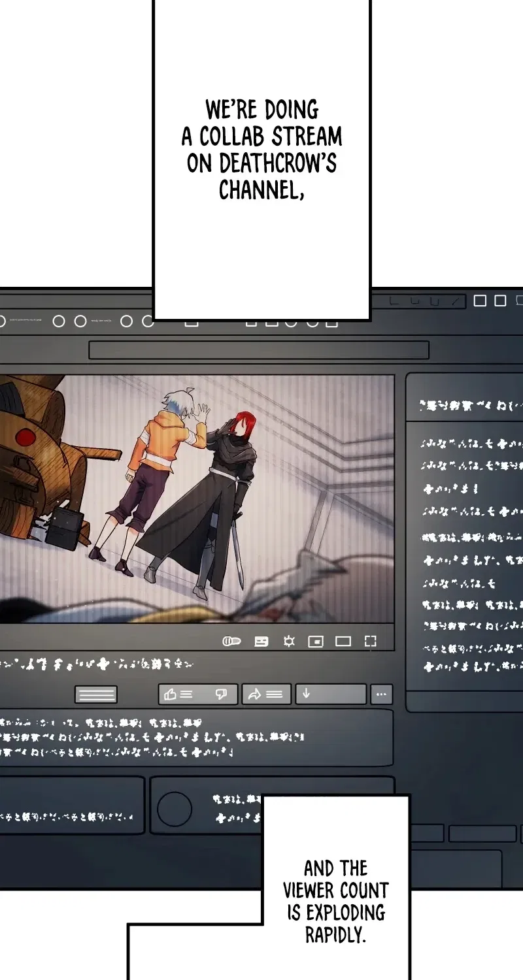
Task: Click the subscribe button left of like
Action: pyautogui.click(x=96, y=694)
